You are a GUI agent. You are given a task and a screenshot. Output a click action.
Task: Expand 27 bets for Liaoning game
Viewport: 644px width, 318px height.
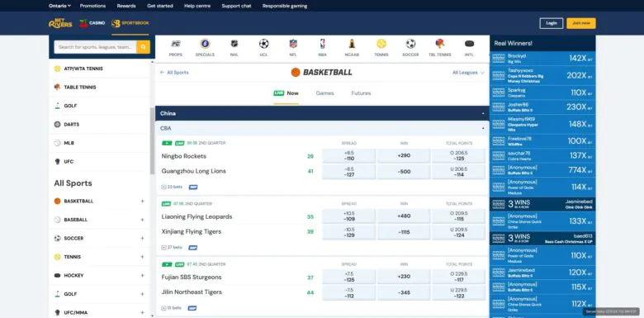coord(172,248)
